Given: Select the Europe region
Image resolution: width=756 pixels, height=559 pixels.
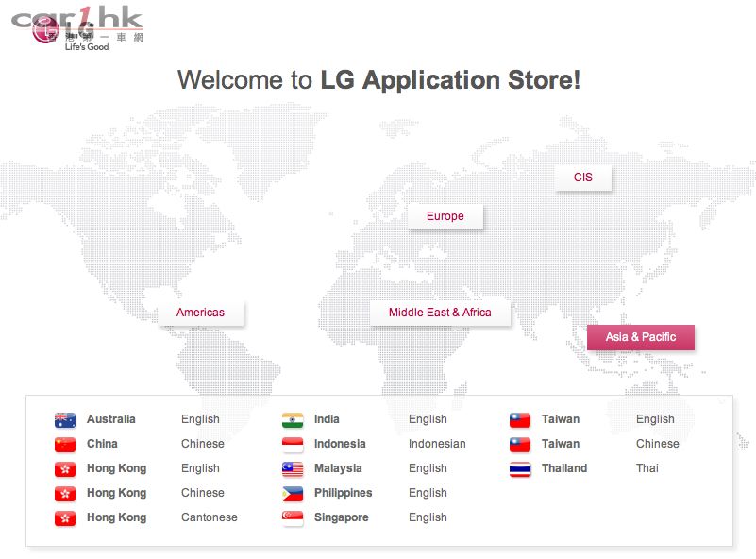Looking at the screenshot, I should click(x=445, y=216).
